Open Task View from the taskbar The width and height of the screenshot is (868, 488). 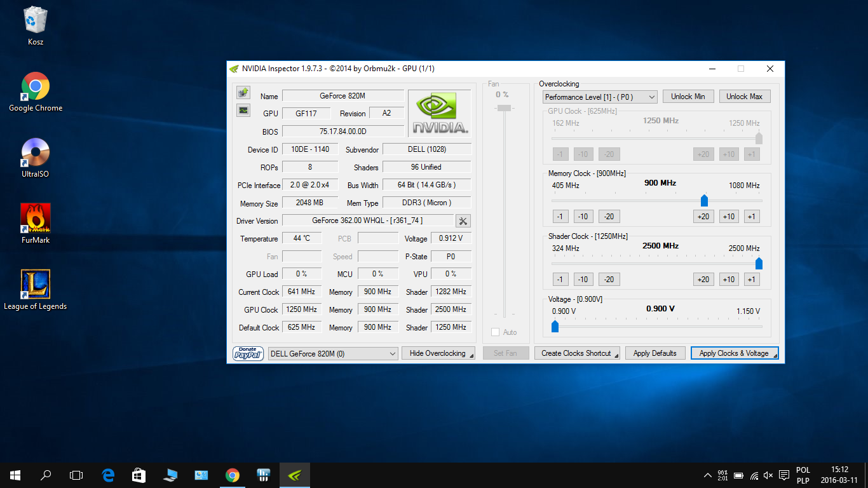(x=76, y=475)
